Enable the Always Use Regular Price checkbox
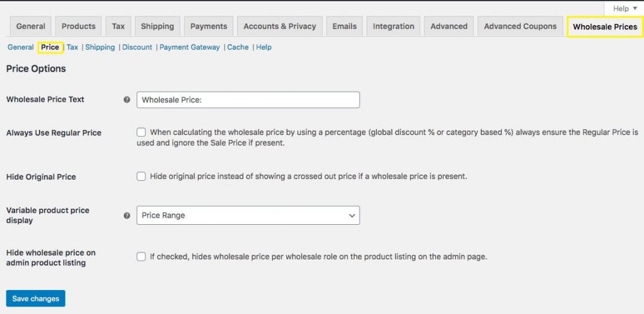644x314 pixels. [x=142, y=133]
